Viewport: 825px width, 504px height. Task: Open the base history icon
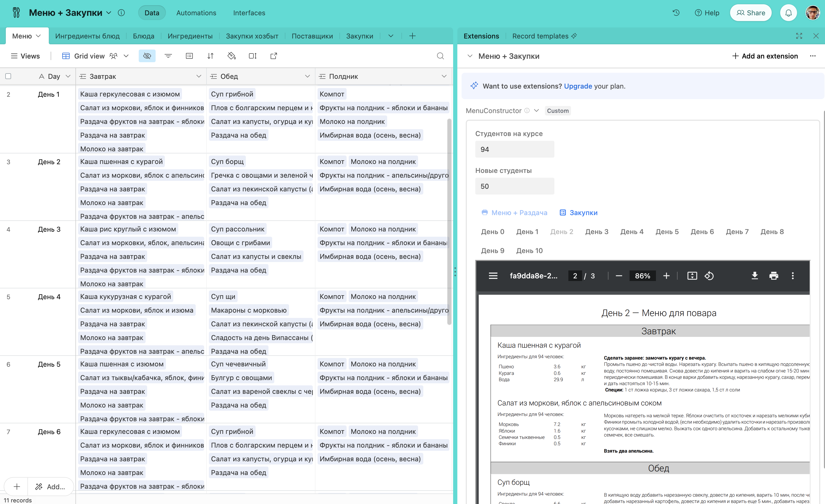pyautogui.click(x=676, y=13)
